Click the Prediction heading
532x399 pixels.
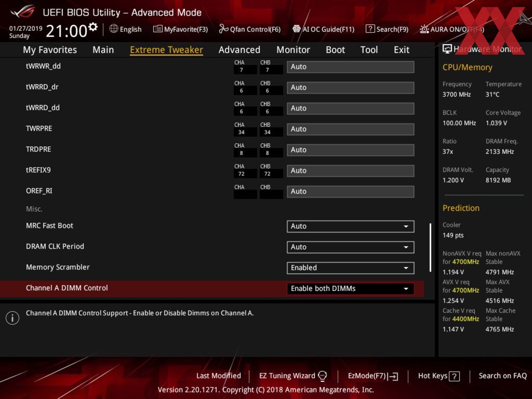pyautogui.click(x=461, y=208)
